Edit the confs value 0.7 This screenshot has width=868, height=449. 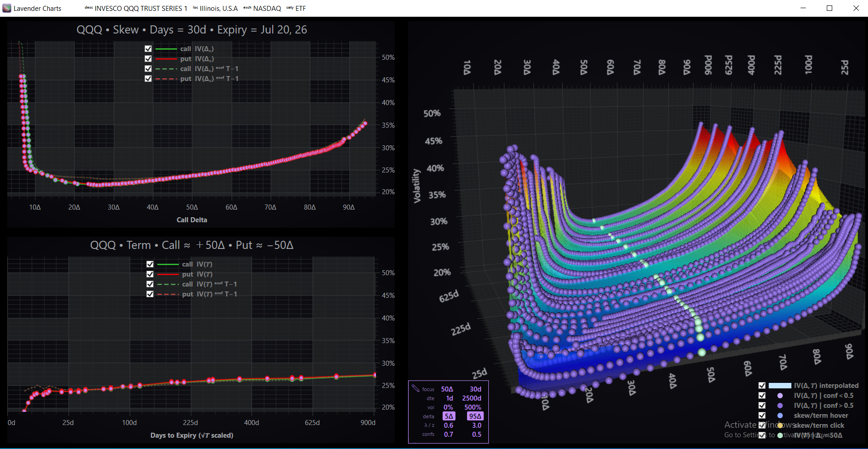448,435
